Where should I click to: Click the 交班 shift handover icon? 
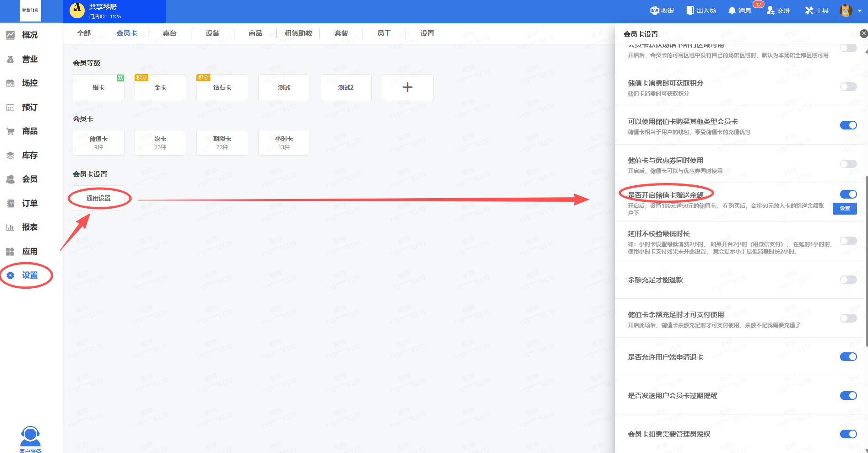tap(770, 11)
